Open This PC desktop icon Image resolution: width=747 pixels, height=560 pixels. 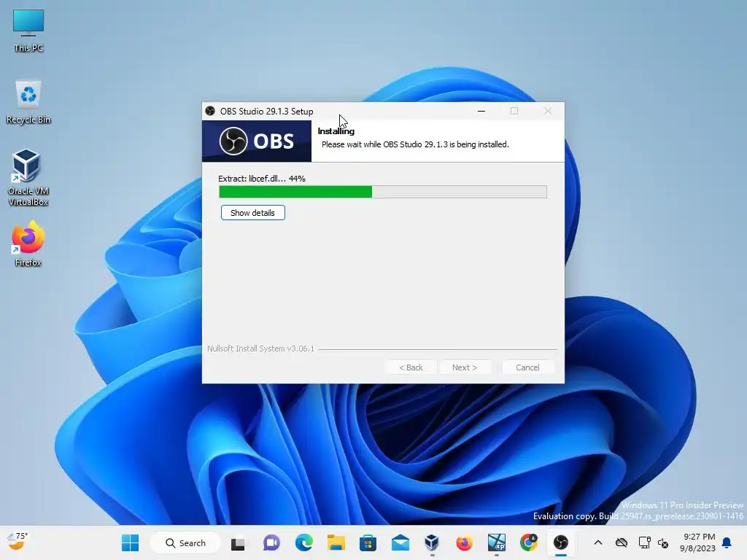[28, 31]
